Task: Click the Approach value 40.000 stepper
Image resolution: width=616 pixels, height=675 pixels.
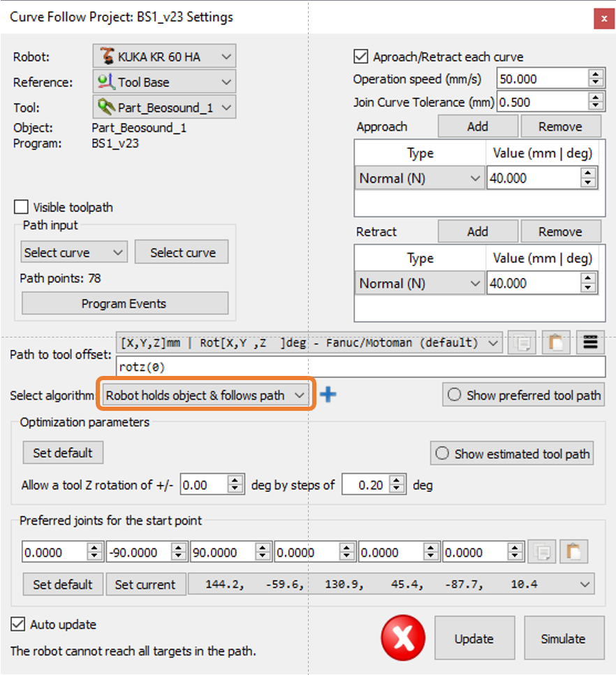Action: tap(587, 177)
